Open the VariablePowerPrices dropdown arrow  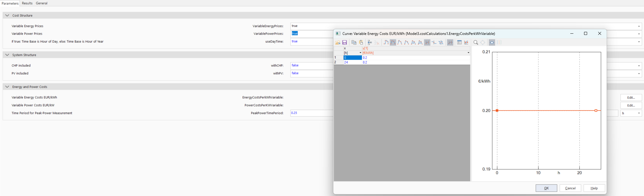pyautogui.click(x=639, y=34)
